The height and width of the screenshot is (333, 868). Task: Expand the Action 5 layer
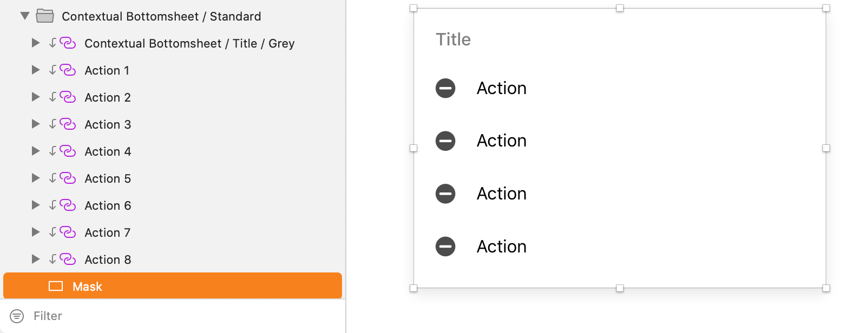pyautogui.click(x=36, y=178)
